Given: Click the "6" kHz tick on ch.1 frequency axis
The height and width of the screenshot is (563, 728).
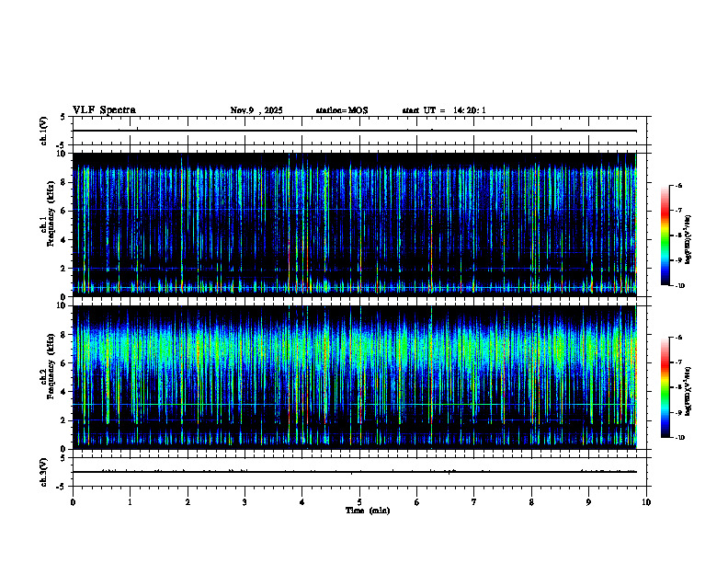Looking at the screenshot, I should 63,211.
